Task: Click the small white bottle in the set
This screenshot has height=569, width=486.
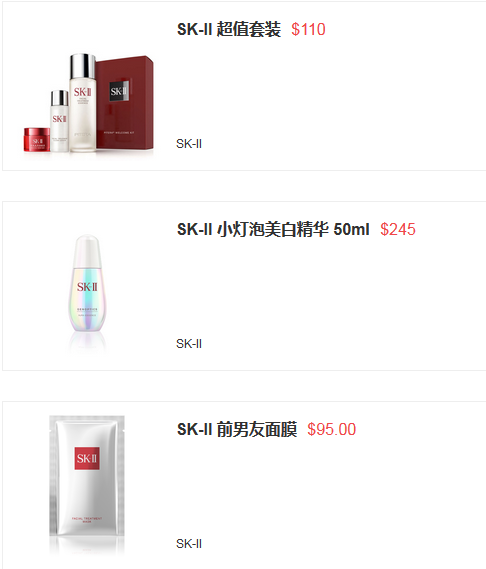Action: point(59,121)
